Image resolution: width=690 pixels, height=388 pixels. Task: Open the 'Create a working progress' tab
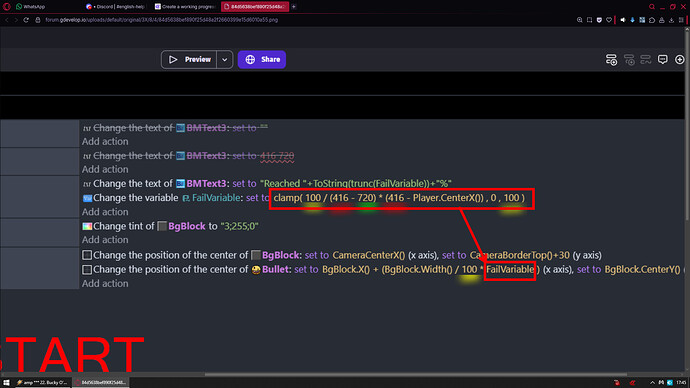coord(185,7)
